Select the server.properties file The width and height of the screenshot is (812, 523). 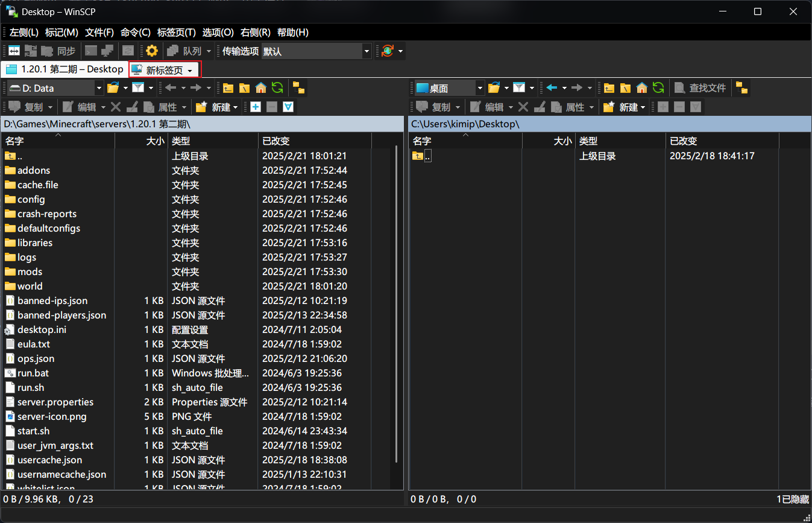[55, 402]
